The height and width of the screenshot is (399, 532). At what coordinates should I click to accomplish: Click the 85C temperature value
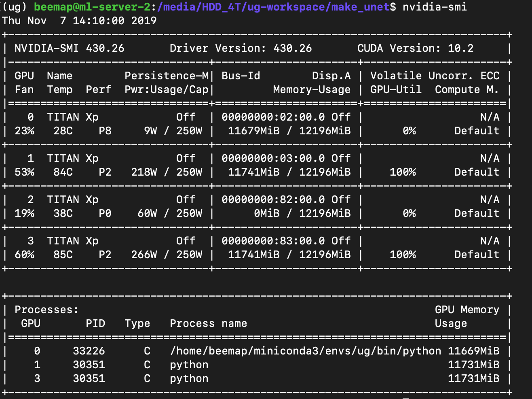click(63, 255)
